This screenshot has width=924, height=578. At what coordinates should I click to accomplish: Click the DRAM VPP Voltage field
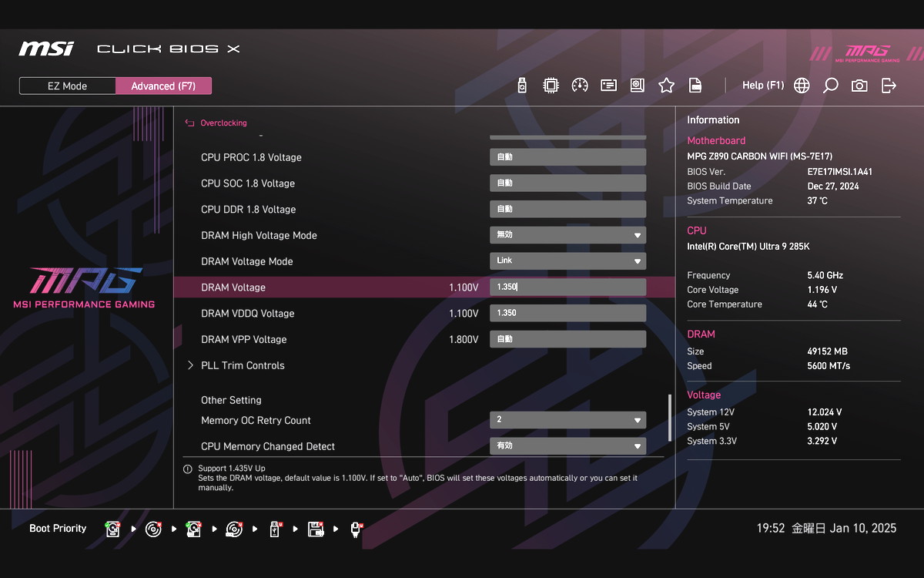click(x=568, y=339)
